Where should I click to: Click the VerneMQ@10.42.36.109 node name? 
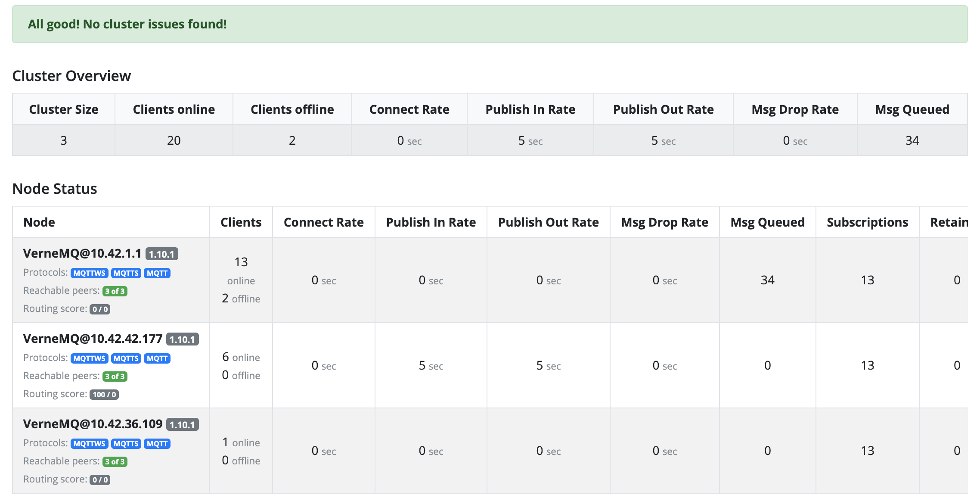[93, 424]
